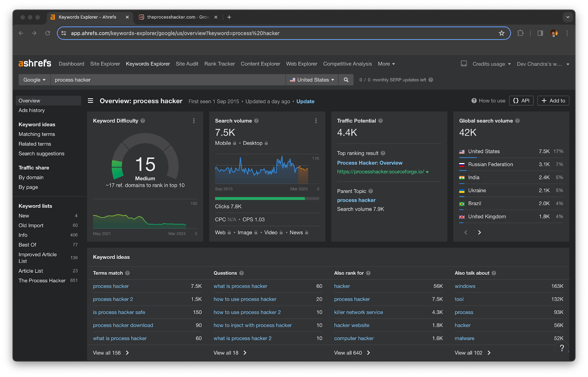Open the Chrome profile avatar
588x377 pixels.
554,33
